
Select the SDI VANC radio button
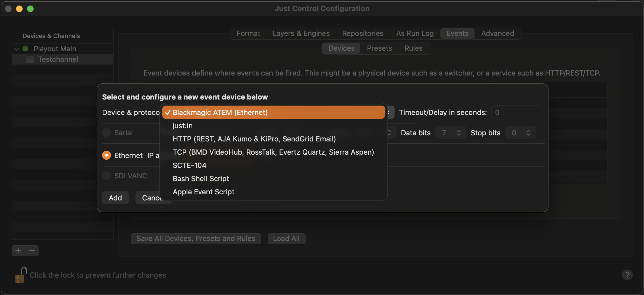pos(107,176)
